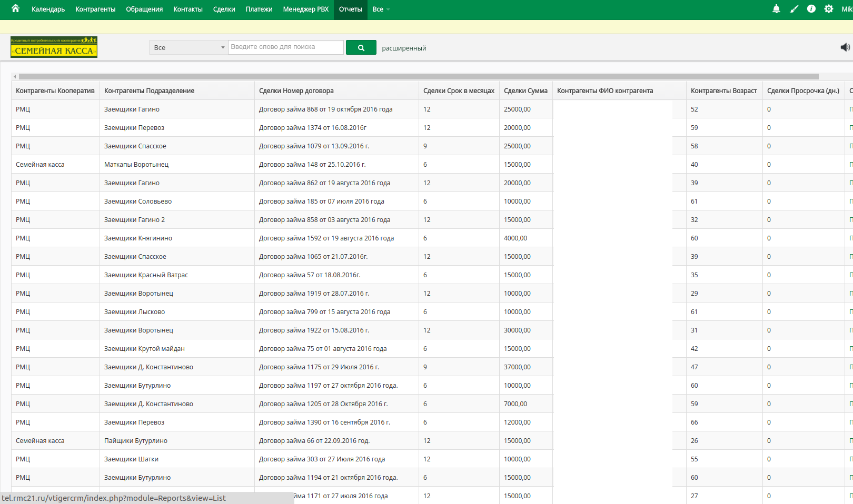
Task: Select Заемщики Соловьево cell
Action: coord(177,201)
